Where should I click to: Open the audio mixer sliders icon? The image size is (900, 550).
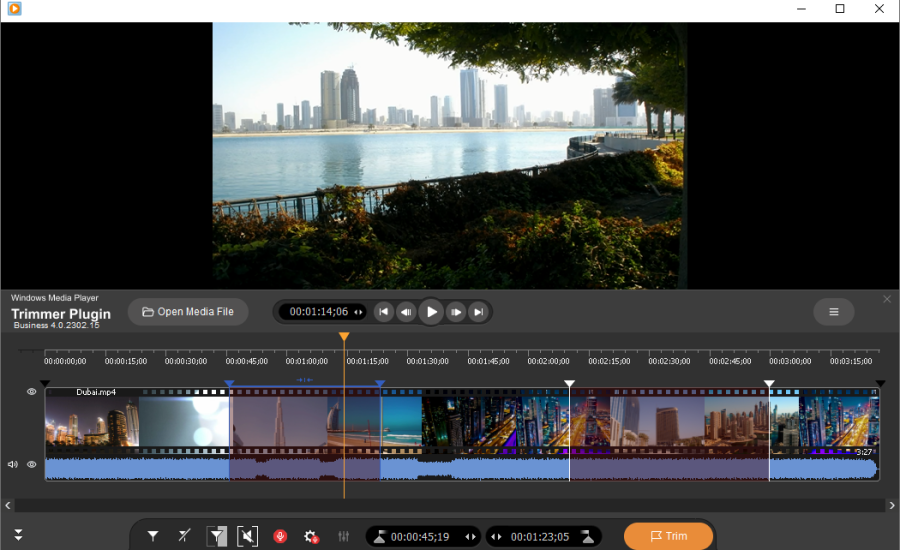[x=343, y=537]
